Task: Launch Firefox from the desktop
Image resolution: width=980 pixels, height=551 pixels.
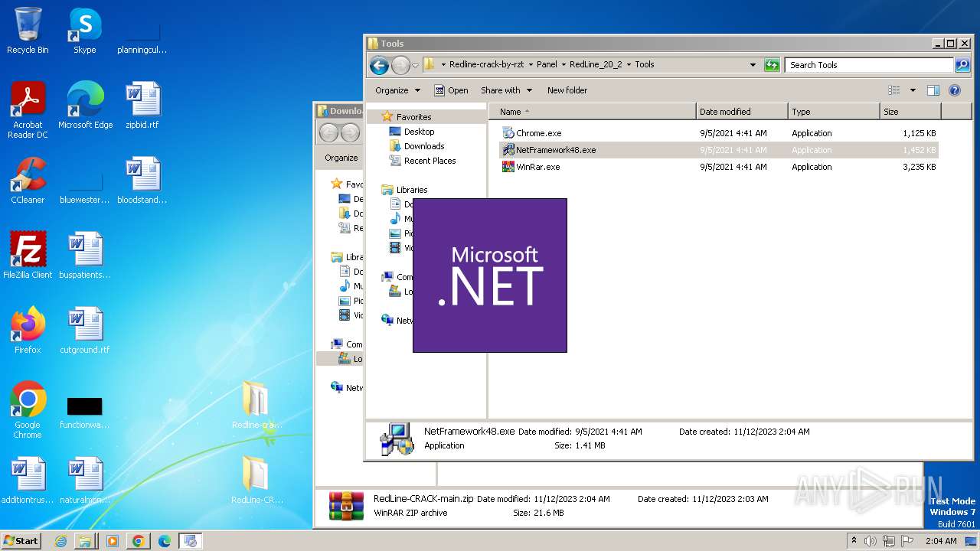Action: click(28, 331)
